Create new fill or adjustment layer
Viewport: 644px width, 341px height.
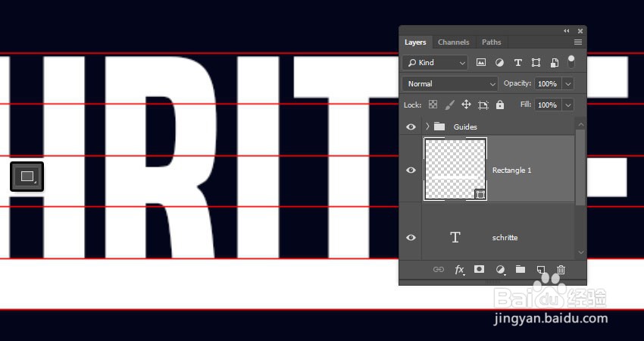(500, 270)
